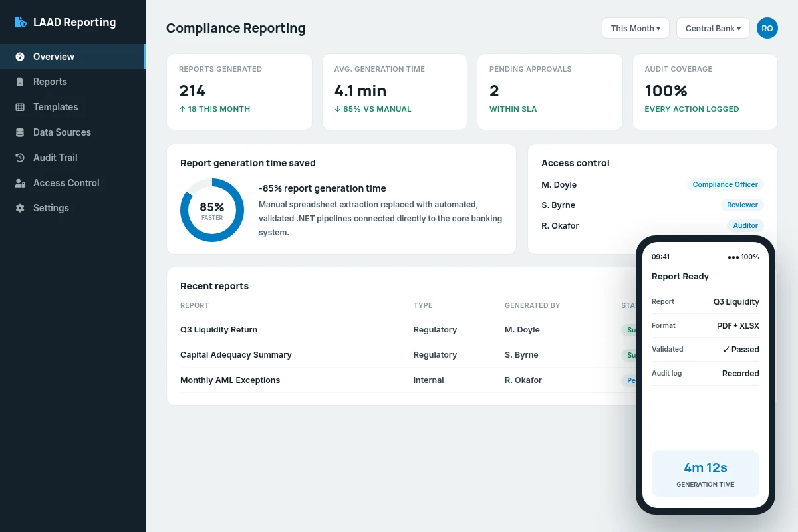798x532 pixels.
Task: Click the Recorded audit log value
Action: click(741, 374)
